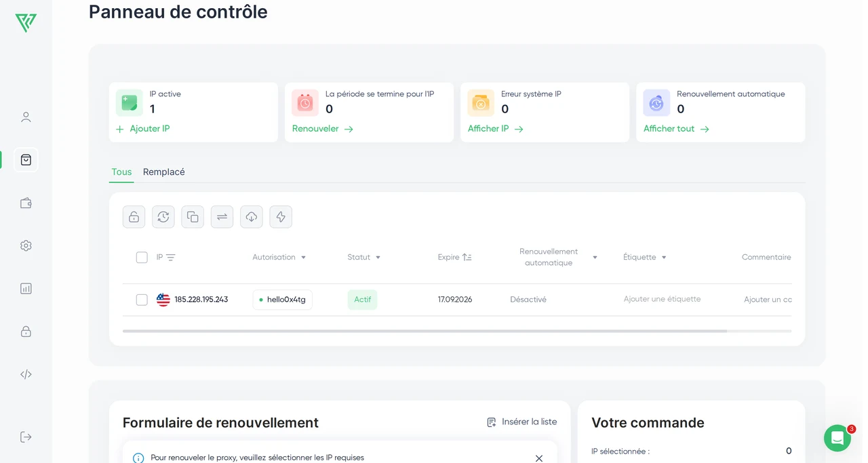
Task: Switch to the Tous tab
Action: (121, 172)
